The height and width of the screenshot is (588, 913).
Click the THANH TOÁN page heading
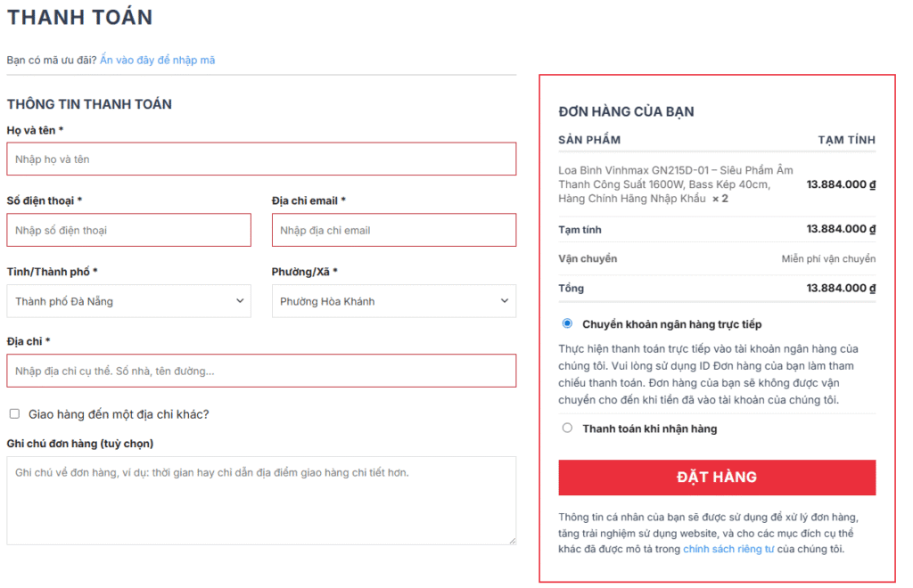click(80, 17)
